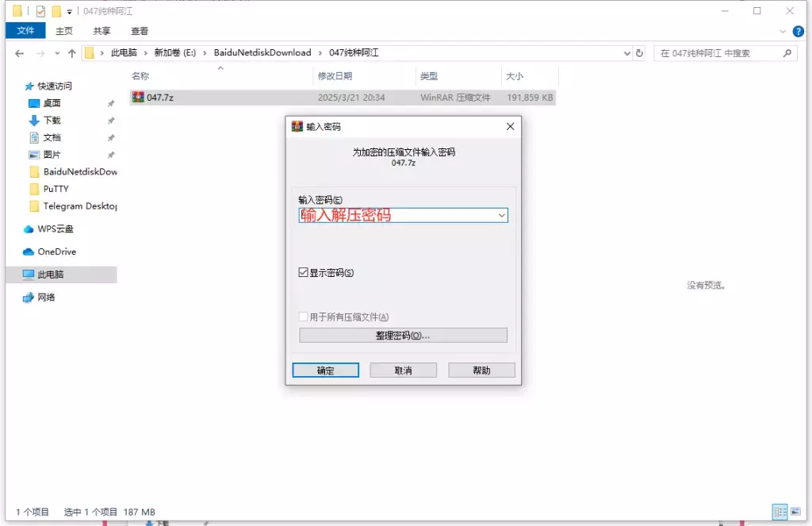The width and height of the screenshot is (812, 526).
Task: Open the Help question-mark icon
Action: [797, 31]
